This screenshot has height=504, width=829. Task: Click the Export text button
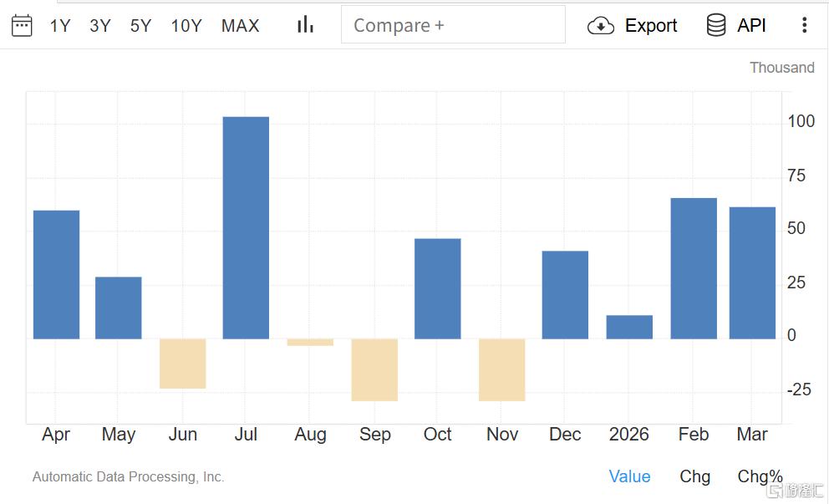point(651,26)
